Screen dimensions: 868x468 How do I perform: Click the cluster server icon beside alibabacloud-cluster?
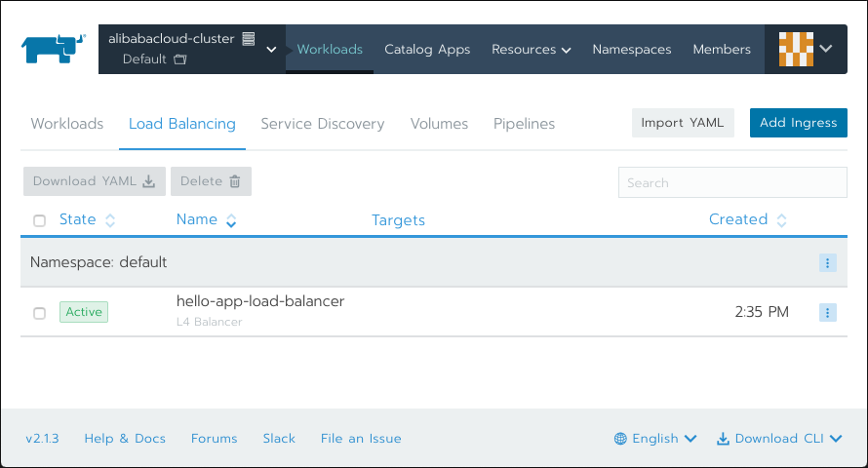pos(249,39)
